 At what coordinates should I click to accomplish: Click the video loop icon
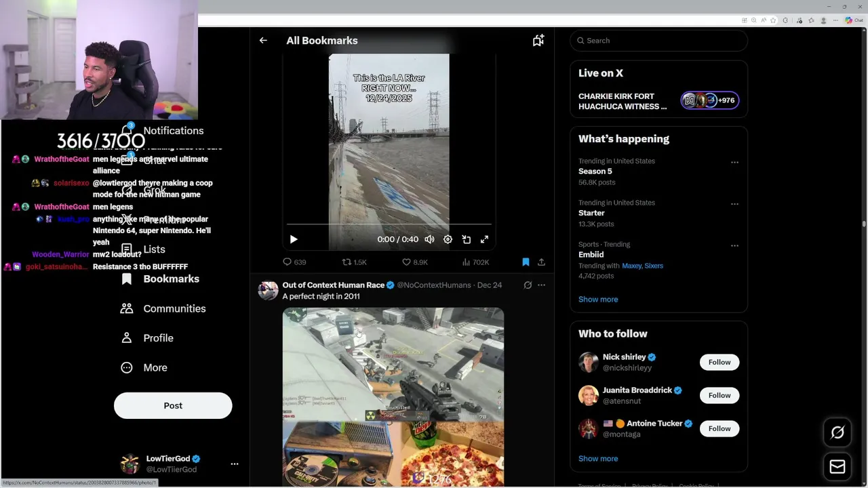[x=467, y=239]
